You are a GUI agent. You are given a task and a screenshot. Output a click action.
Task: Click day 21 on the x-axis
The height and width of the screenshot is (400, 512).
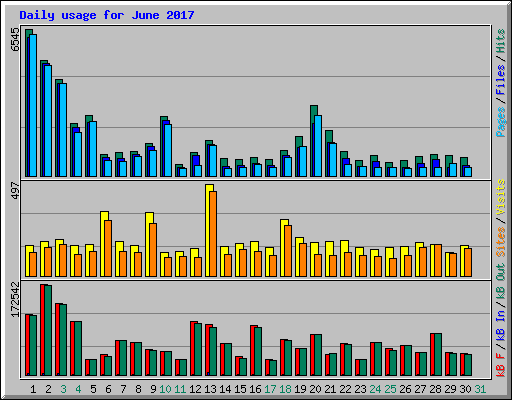330,389
